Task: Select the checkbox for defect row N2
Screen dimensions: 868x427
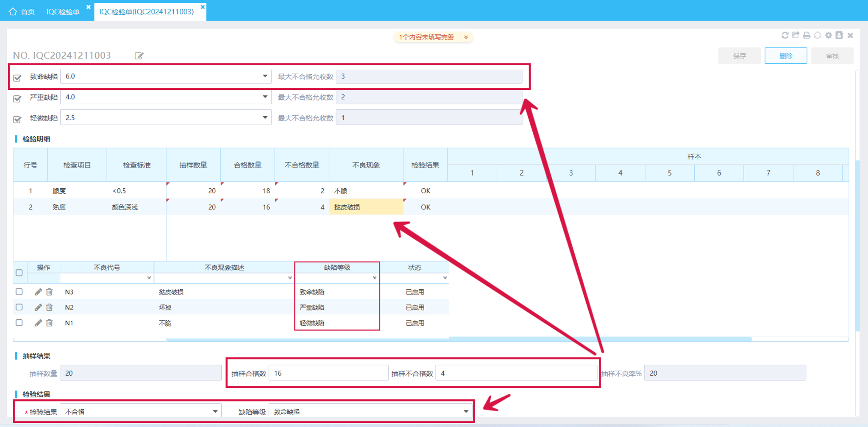Action: (x=19, y=307)
